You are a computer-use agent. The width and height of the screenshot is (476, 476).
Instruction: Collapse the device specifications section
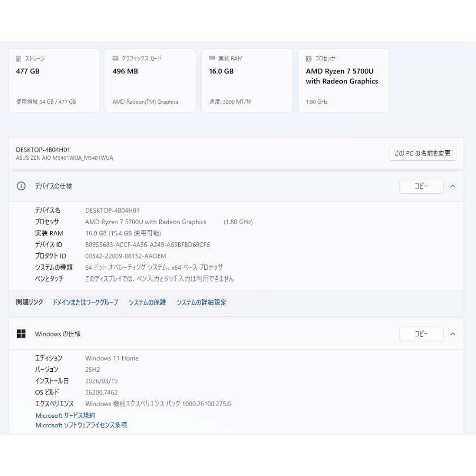coord(453,186)
